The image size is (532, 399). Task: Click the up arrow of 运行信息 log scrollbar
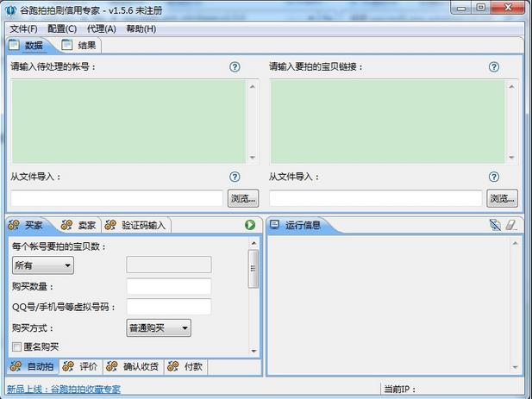click(x=515, y=243)
